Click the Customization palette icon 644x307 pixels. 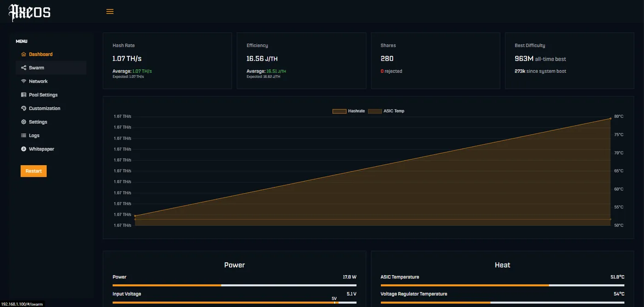coord(24,109)
